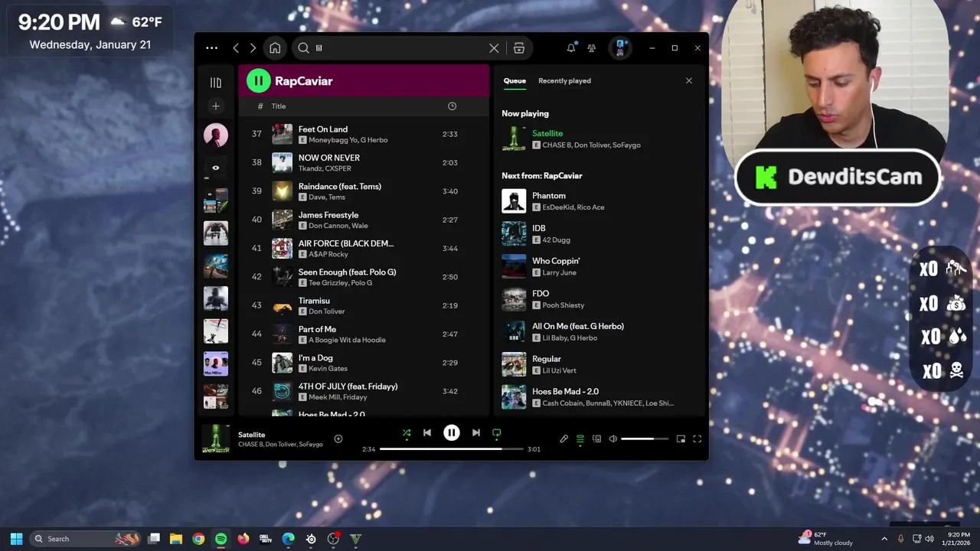
Task: Go forward with the right arrow
Action: pos(253,48)
